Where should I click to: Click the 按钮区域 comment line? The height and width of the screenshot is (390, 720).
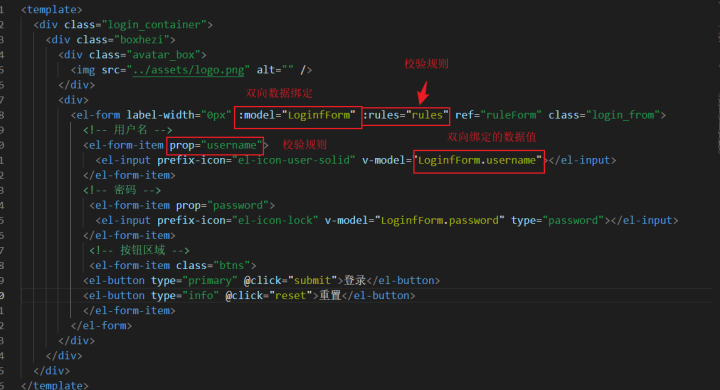coord(139,250)
